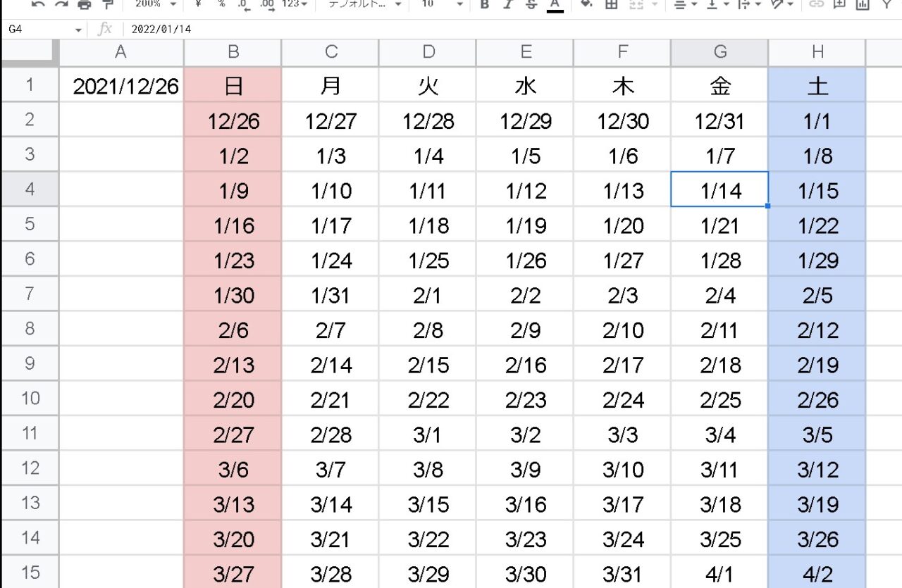
Task: Click the Paint format tool
Action: pyautogui.click(x=107, y=6)
